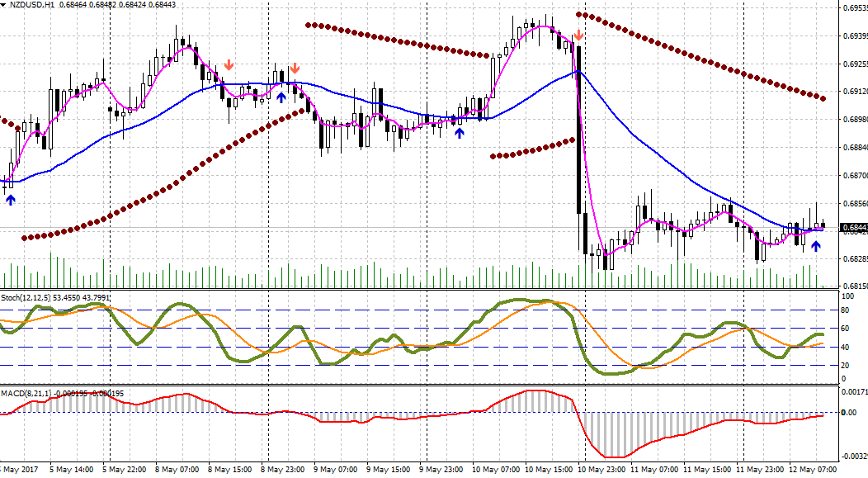Select the blue buy arrow near the latest candles
Image resolution: width=868 pixels, height=478 pixels.
pyautogui.click(x=816, y=245)
